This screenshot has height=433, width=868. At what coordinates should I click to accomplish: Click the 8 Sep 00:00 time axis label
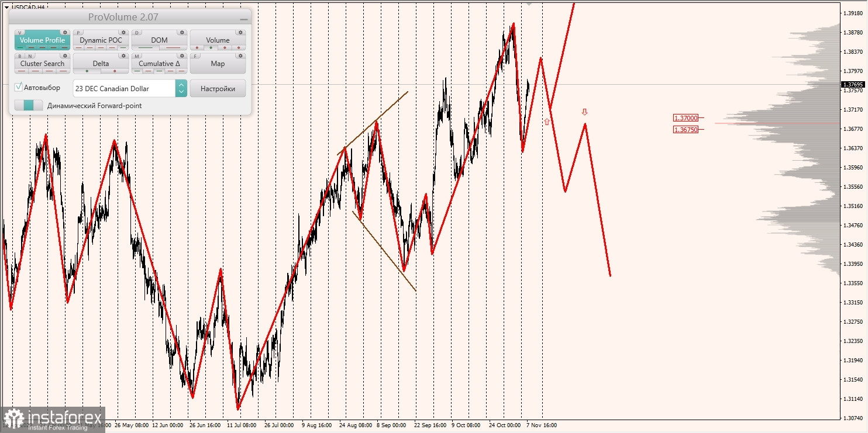click(391, 425)
